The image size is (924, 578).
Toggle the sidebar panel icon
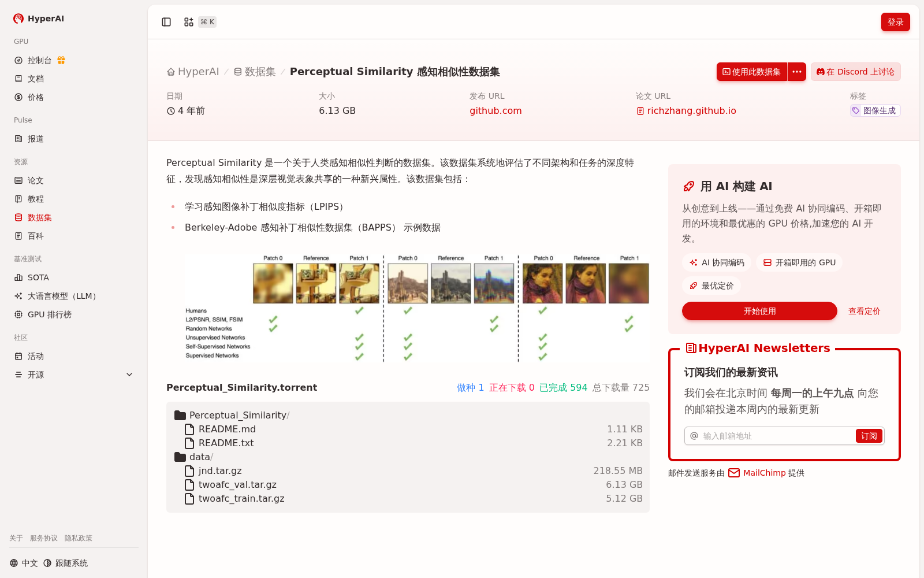click(x=166, y=22)
